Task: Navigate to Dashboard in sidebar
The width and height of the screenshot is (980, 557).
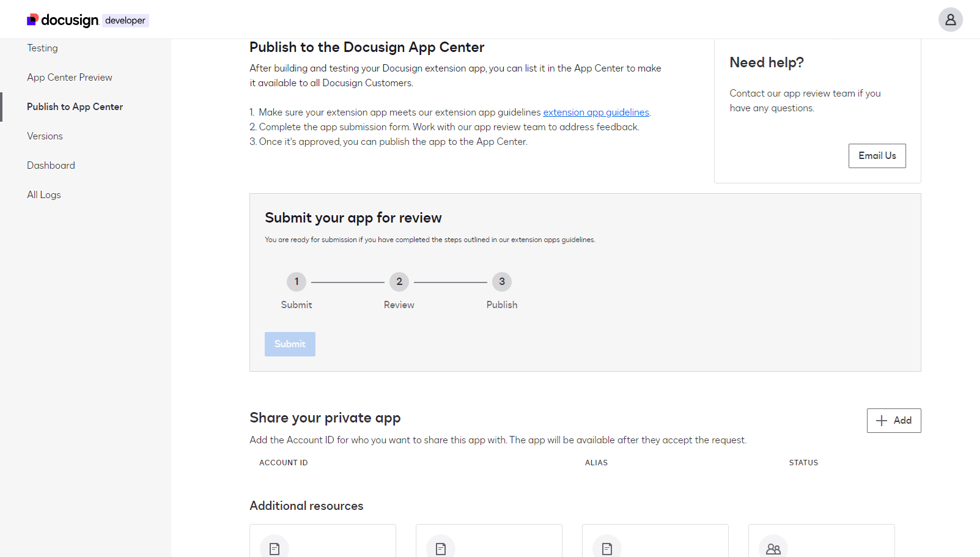Action: coord(51,165)
